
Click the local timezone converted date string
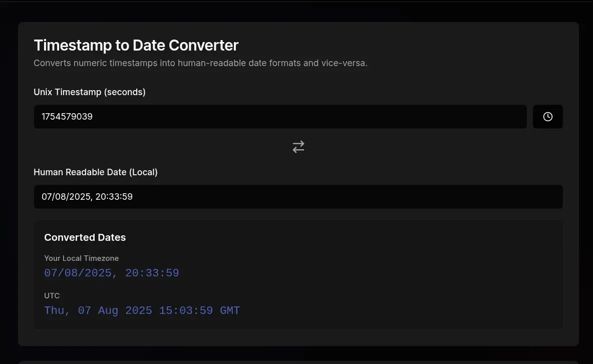pyautogui.click(x=111, y=272)
